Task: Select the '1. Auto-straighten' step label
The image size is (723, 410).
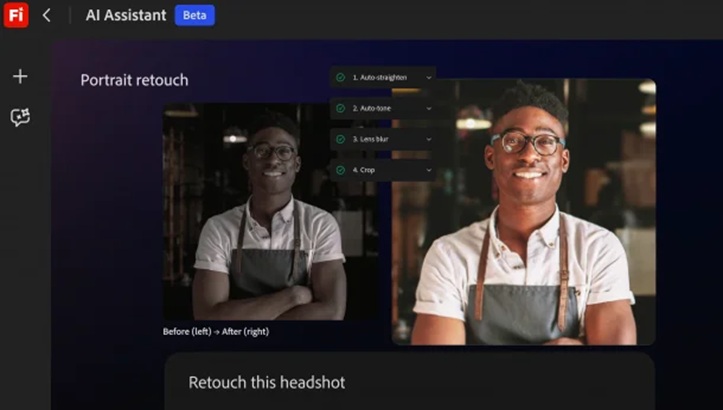Action: (378, 77)
